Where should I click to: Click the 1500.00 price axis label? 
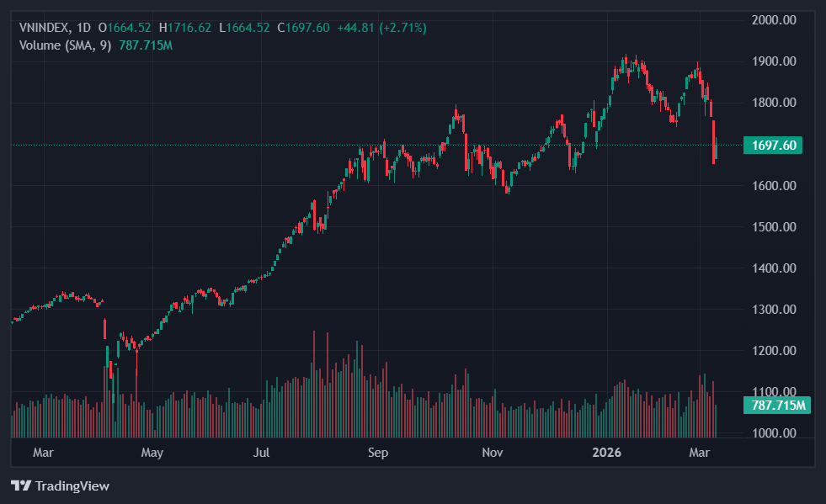(773, 227)
